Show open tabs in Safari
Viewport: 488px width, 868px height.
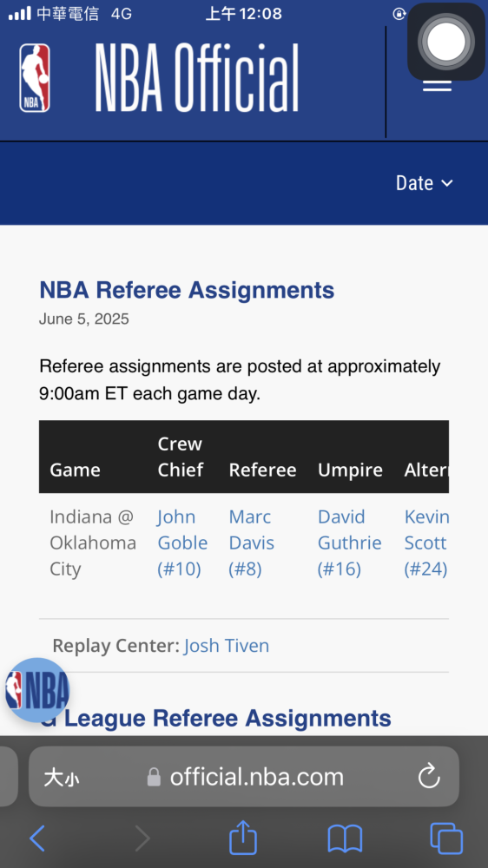(x=446, y=838)
